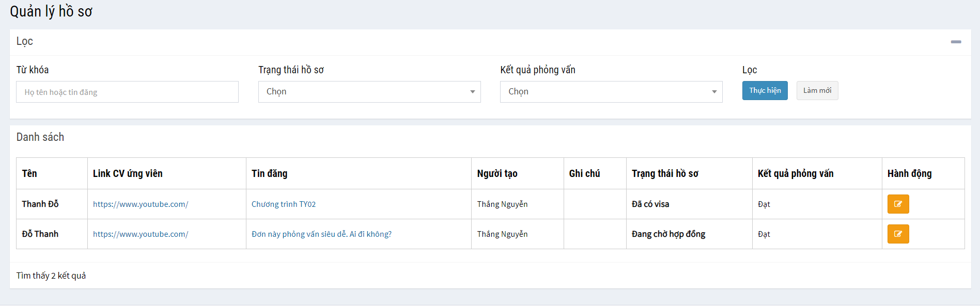The image size is (980, 308).
Task: Select the Đang chờ hợp đồng status cell
Action: pyautogui.click(x=668, y=234)
